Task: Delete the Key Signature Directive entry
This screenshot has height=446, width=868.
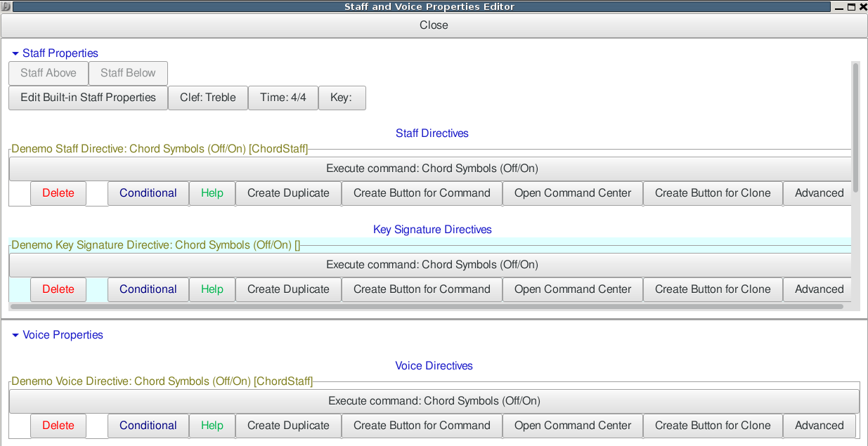Action: coord(58,289)
